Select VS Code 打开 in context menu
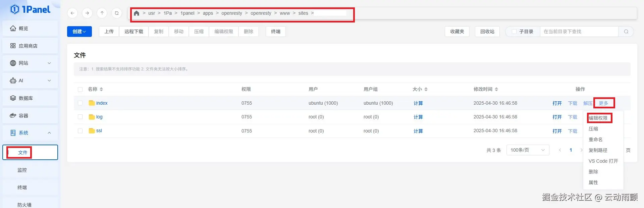The image size is (644, 208). pyautogui.click(x=603, y=161)
